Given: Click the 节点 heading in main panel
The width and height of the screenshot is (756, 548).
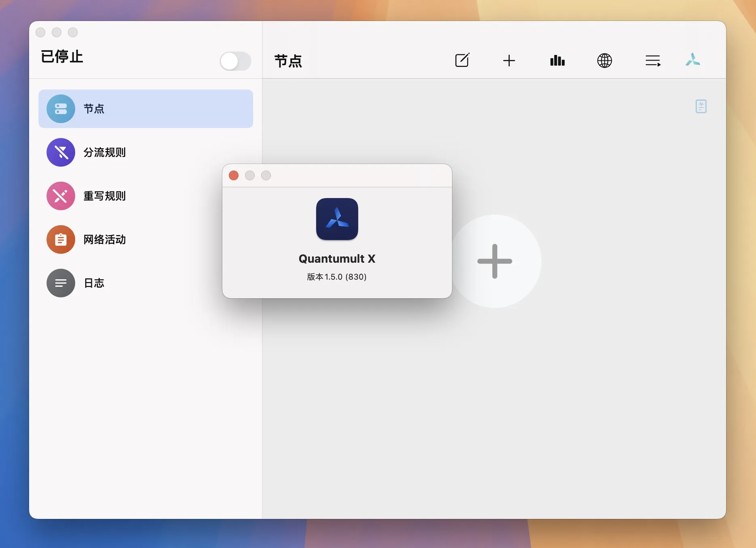Looking at the screenshot, I should (x=288, y=61).
